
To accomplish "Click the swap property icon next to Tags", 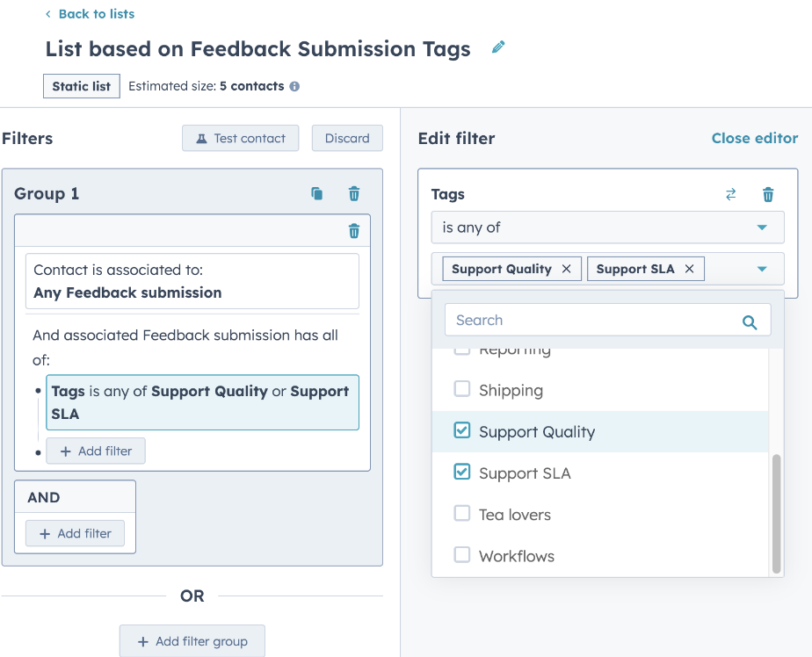I will coord(730,195).
